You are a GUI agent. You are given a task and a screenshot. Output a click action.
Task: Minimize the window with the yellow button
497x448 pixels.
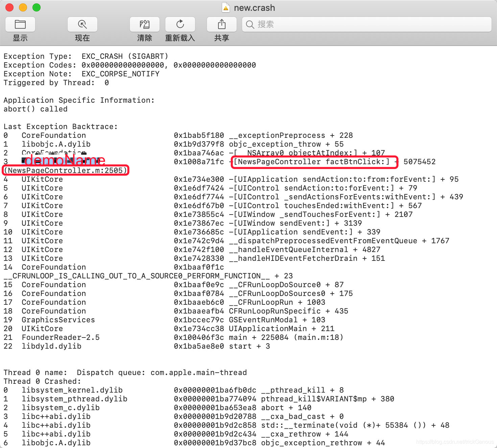coord(23,7)
